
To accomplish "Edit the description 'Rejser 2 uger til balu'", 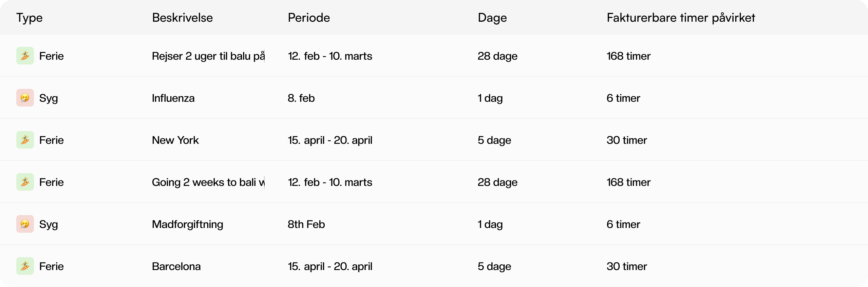I will point(208,56).
